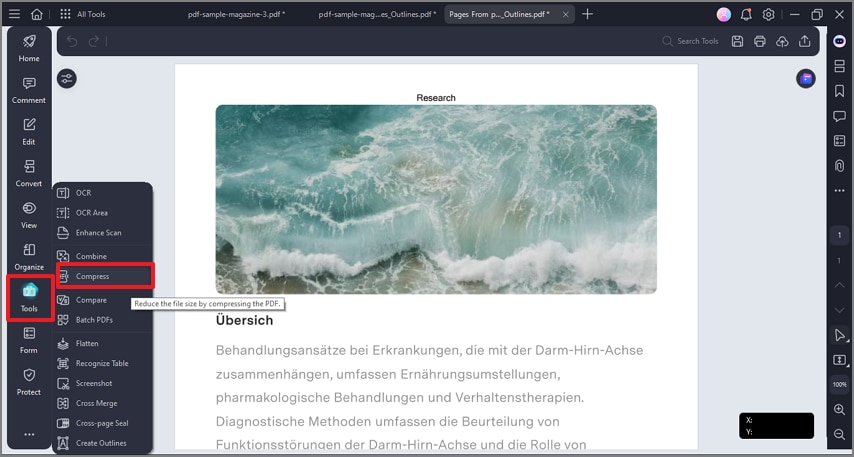Go to the Home house icon
This screenshot has height=457, width=854.
(x=36, y=14)
